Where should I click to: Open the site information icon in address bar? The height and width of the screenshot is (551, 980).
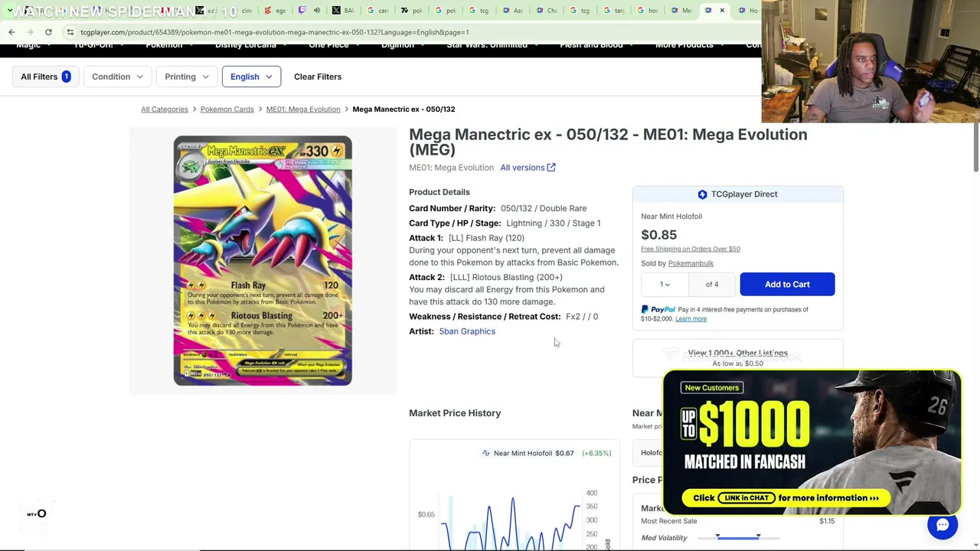[70, 32]
